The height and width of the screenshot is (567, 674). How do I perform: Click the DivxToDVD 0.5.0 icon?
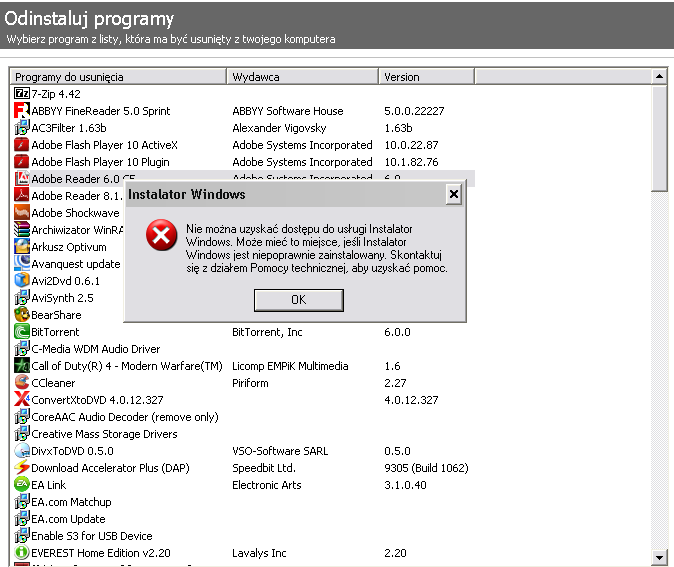(x=21, y=451)
